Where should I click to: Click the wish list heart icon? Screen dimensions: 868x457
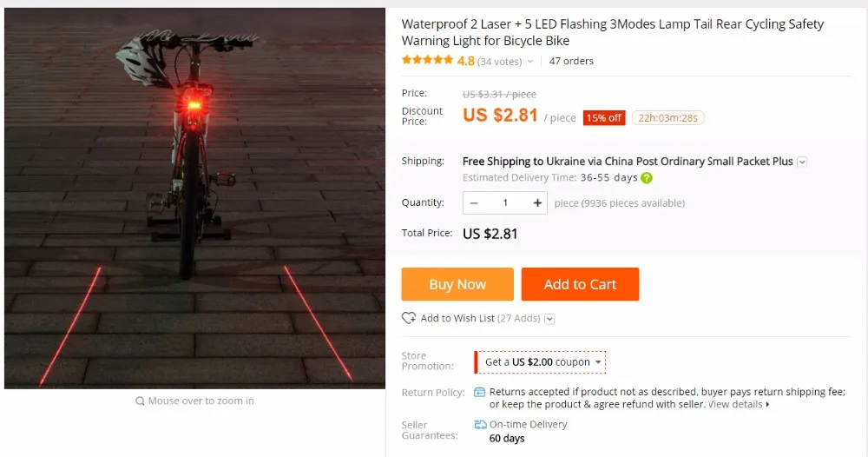point(409,318)
